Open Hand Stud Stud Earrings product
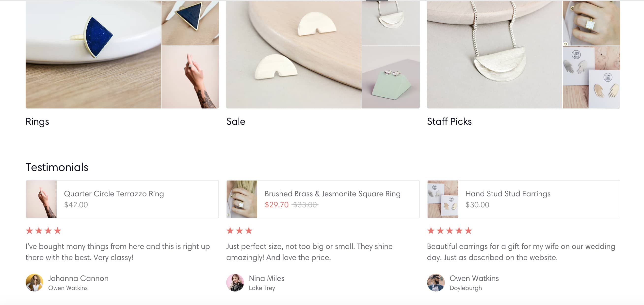Viewport: 644px width, 305px height. 508,194
